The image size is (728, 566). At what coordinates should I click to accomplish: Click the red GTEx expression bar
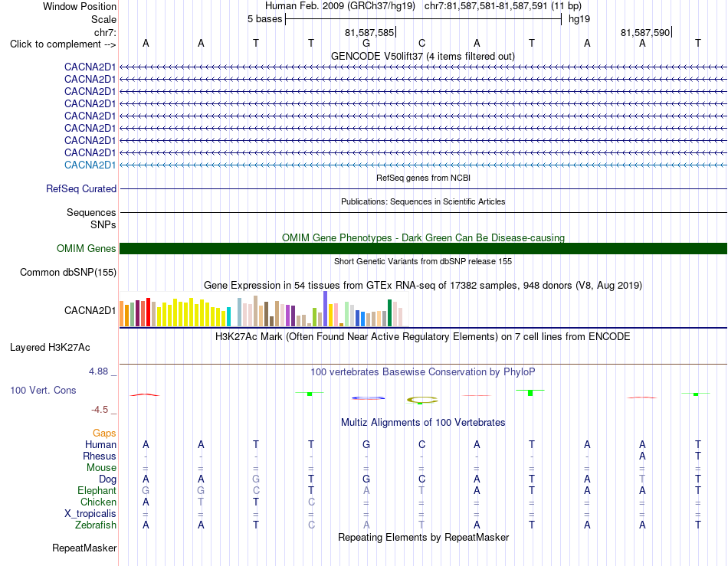coord(148,312)
